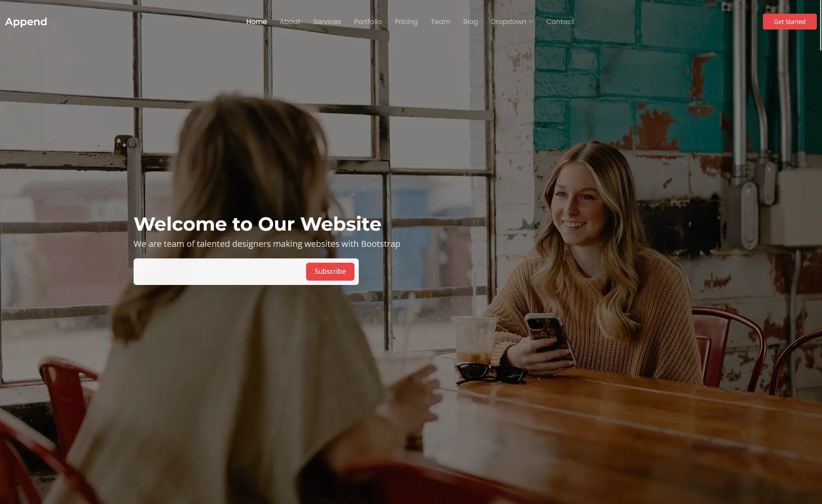Select the Pricing menu tab
This screenshot has width=822, height=504.
406,21
